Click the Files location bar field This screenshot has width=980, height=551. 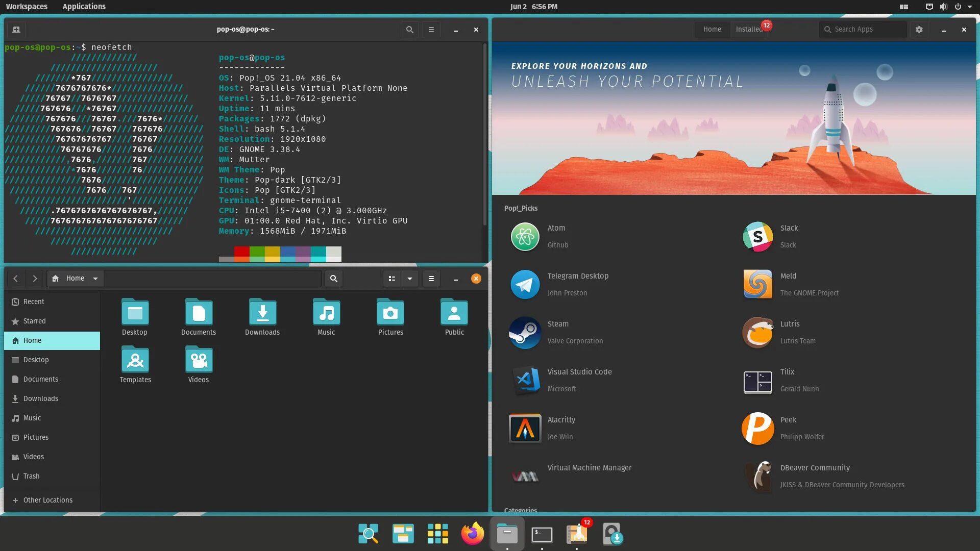(x=212, y=279)
